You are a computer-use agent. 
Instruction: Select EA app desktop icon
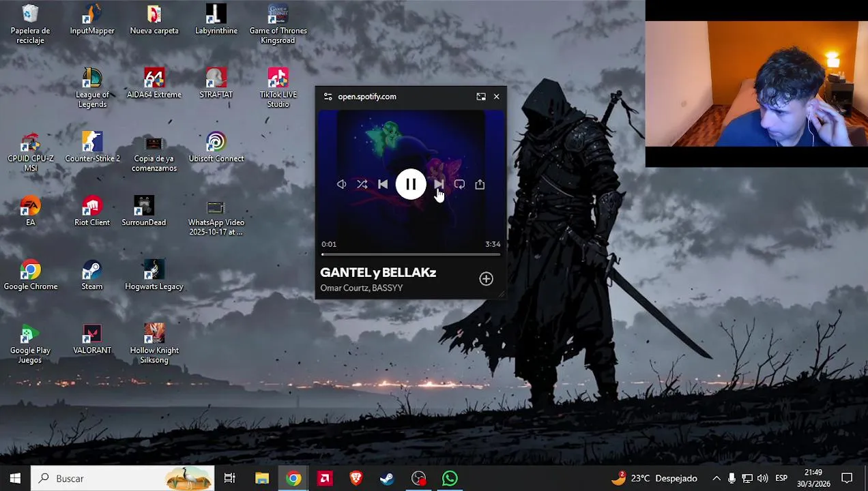click(31, 211)
